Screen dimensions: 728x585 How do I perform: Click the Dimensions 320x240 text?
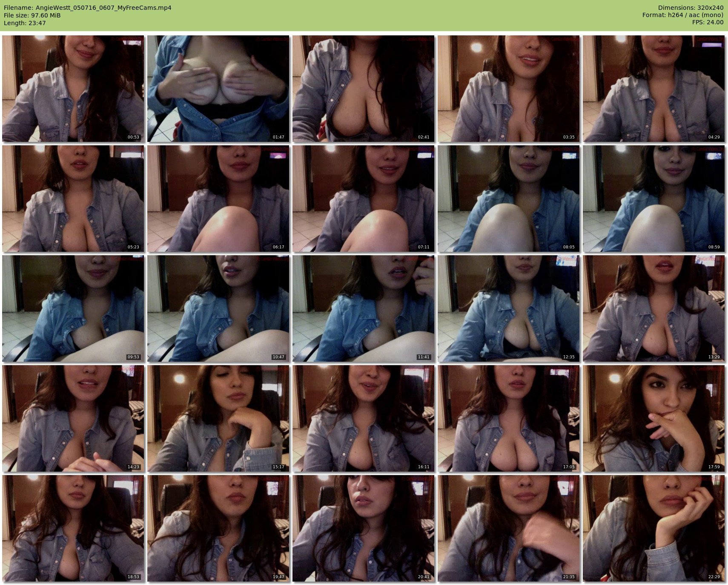pos(691,8)
